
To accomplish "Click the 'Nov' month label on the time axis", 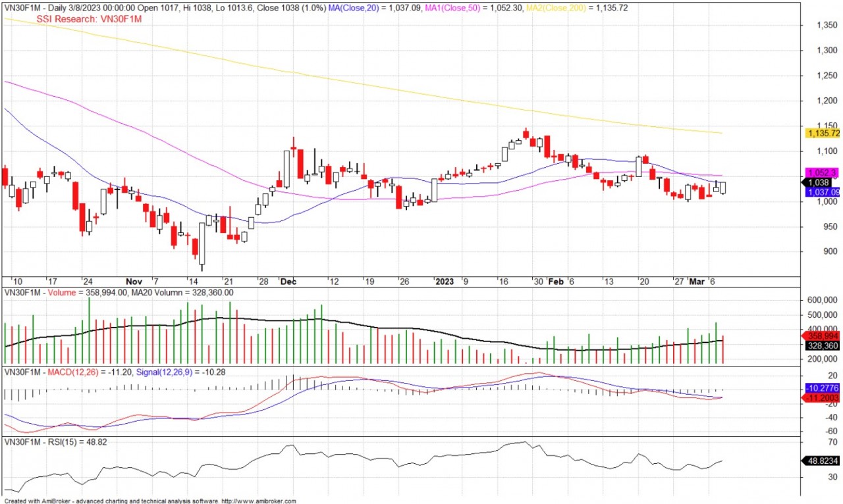I will [134, 282].
